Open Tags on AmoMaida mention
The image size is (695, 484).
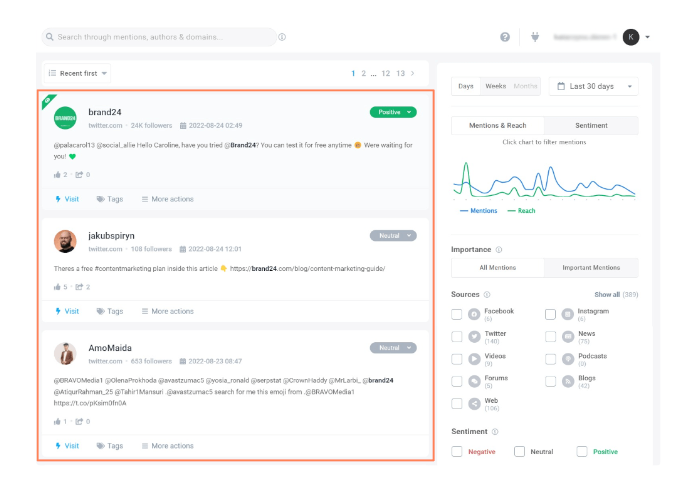pos(110,446)
